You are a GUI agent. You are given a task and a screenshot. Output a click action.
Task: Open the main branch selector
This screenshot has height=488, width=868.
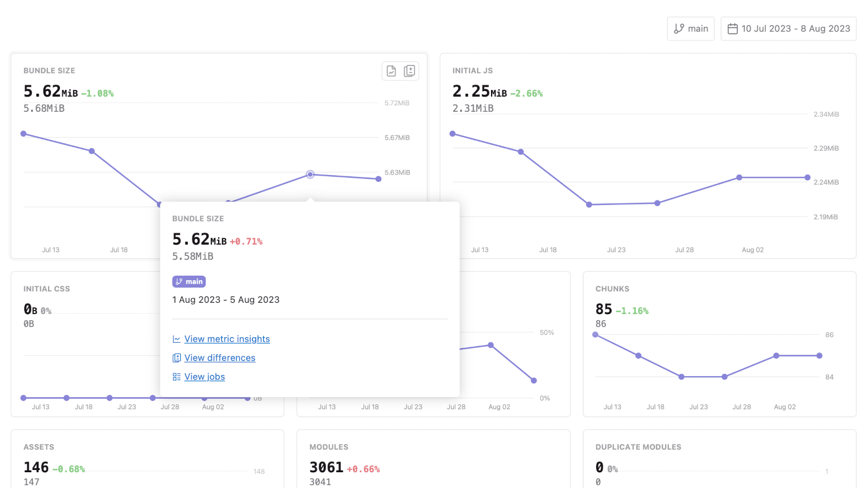click(691, 28)
